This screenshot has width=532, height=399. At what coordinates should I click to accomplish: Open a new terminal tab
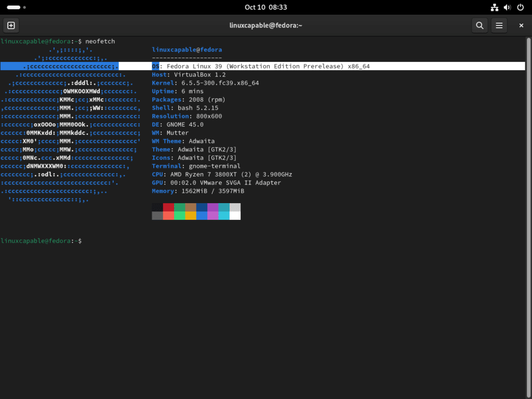point(11,25)
